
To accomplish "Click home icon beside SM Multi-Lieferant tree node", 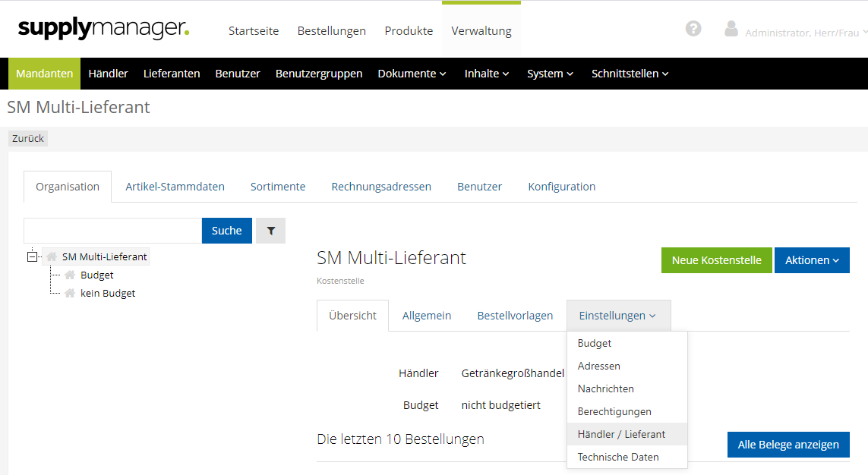I will (x=52, y=256).
